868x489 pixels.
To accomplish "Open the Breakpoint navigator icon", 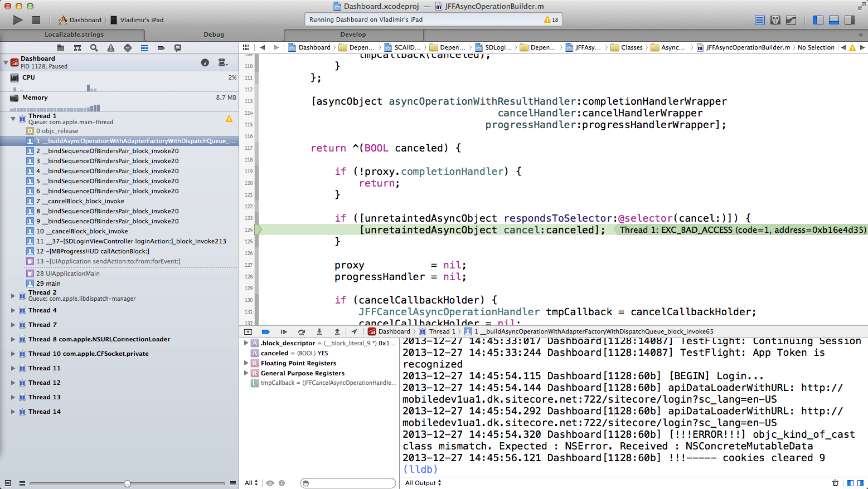I will pyautogui.click(x=161, y=48).
